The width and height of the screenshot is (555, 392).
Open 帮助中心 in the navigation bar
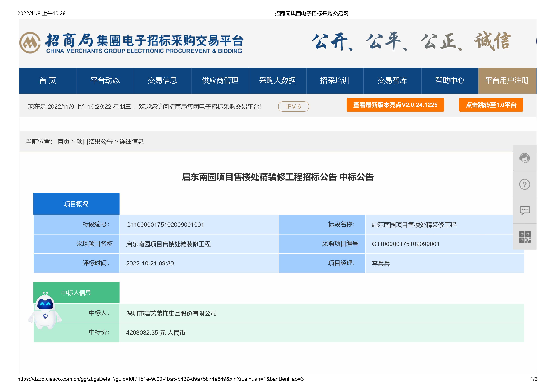450,80
